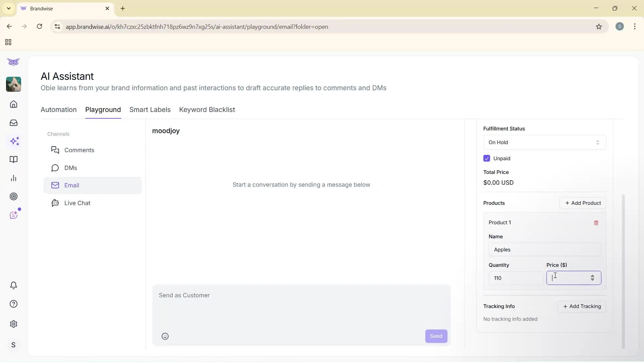The height and width of the screenshot is (362, 644).
Task: Open the Inbox icon in the sidebar
Action: point(13,123)
